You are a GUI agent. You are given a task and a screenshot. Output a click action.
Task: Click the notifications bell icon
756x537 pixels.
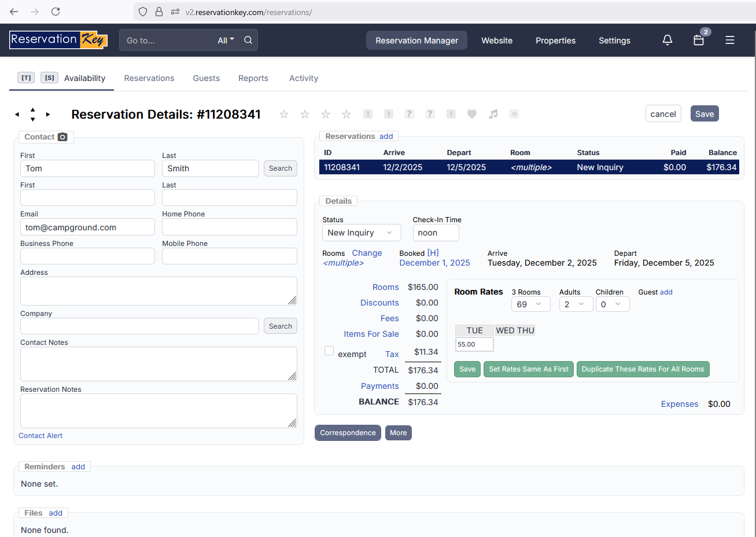[667, 40]
